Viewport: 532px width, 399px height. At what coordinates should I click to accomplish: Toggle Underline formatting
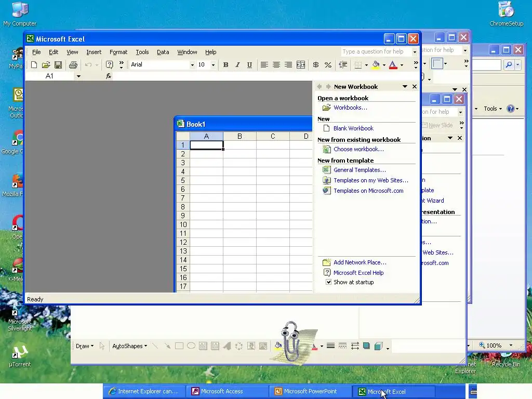tap(249, 65)
